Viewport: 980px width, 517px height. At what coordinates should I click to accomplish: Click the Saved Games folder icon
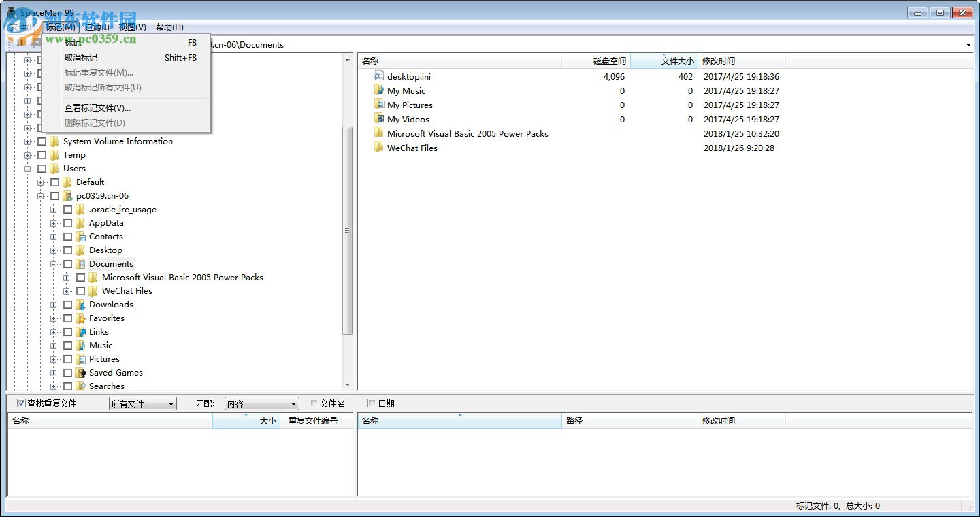point(80,373)
